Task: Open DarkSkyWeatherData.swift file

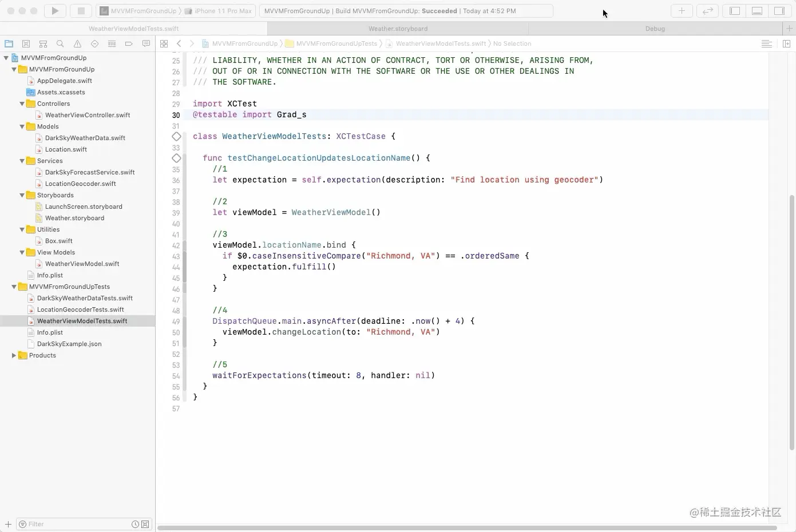Action: [x=85, y=138]
